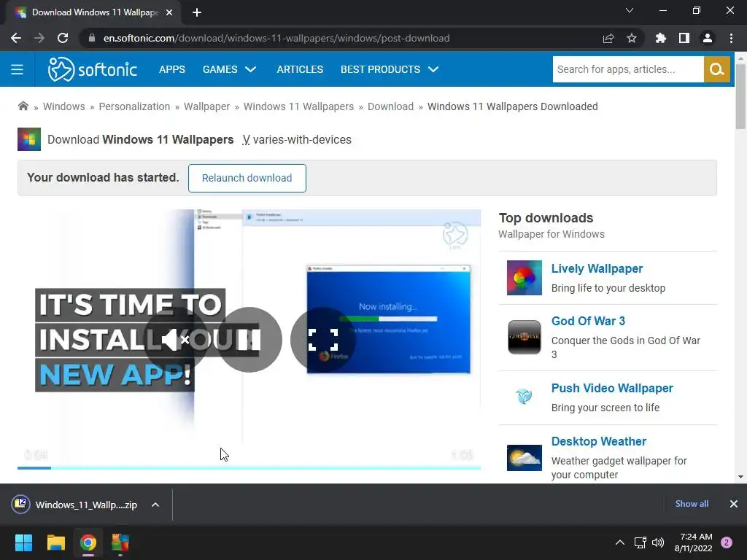Go to the home breadcrumb icon
This screenshot has height=560, width=747.
click(x=23, y=106)
